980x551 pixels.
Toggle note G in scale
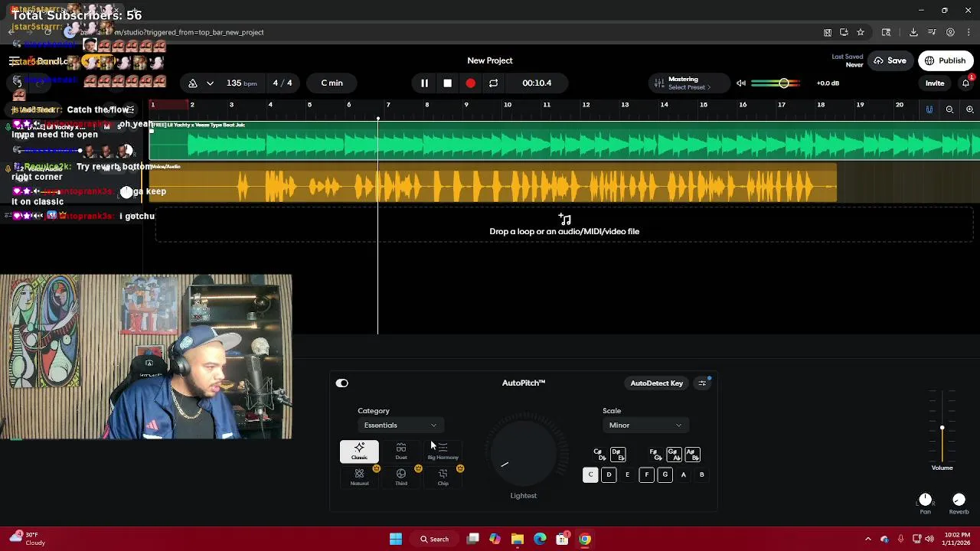click(x=665, y=475)
